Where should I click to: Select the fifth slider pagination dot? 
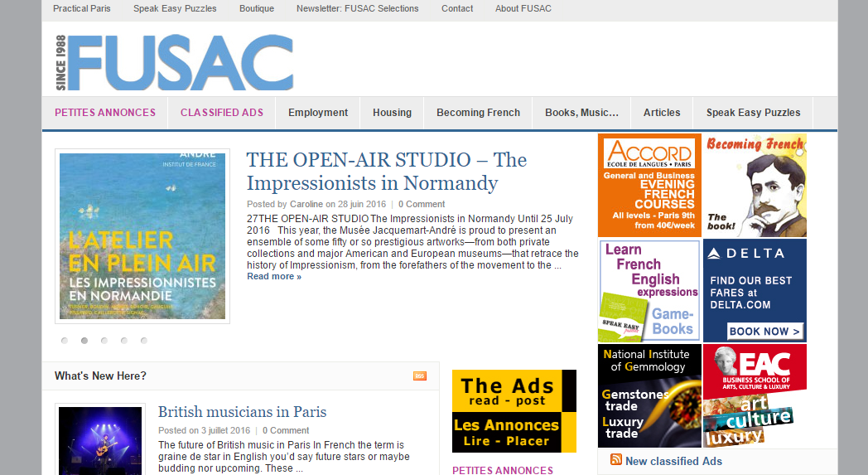point(144,341)
